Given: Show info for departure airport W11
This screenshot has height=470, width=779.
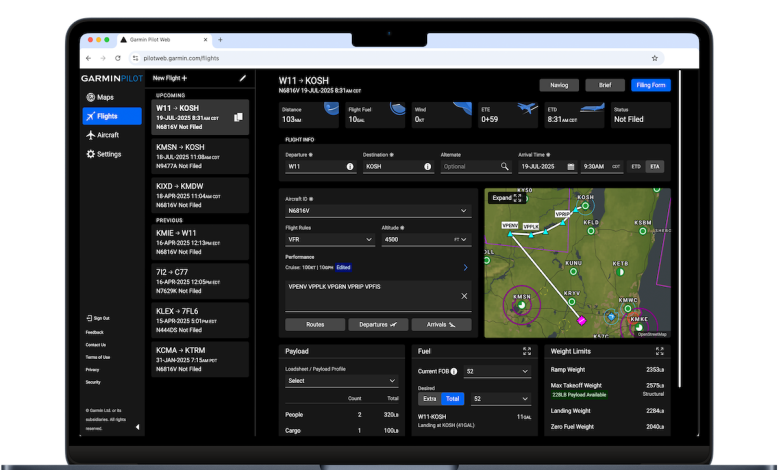Looking at the screenshot, I should click(x=350, y=166).
